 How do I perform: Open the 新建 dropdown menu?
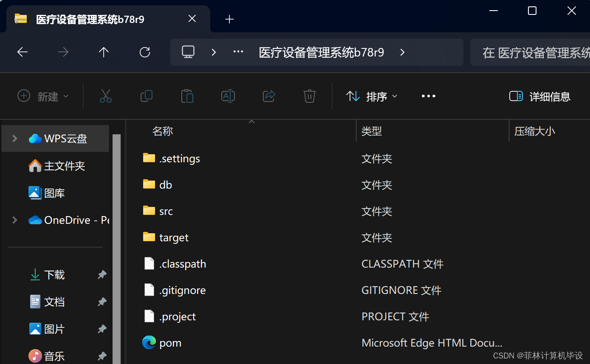(x=42, y=96)
